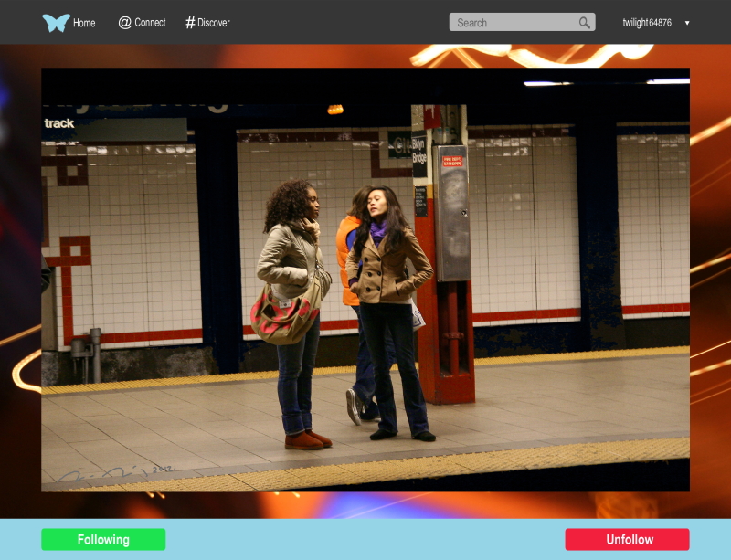The height and width of the screenshot is (560, 731).
Task: Click the blue butterfly logo icon
Action: click(x=56, y=23)
